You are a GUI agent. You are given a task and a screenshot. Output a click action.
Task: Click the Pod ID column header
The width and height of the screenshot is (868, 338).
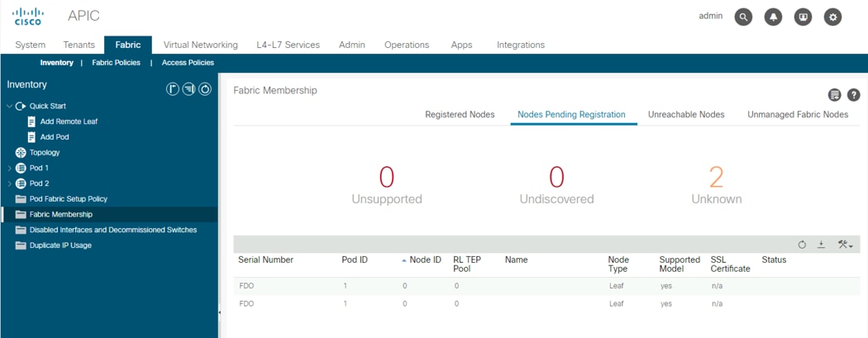pos(355,260)
